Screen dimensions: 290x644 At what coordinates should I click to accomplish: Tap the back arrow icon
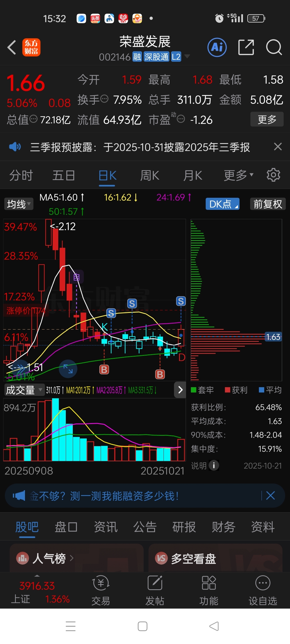[12, 47]
